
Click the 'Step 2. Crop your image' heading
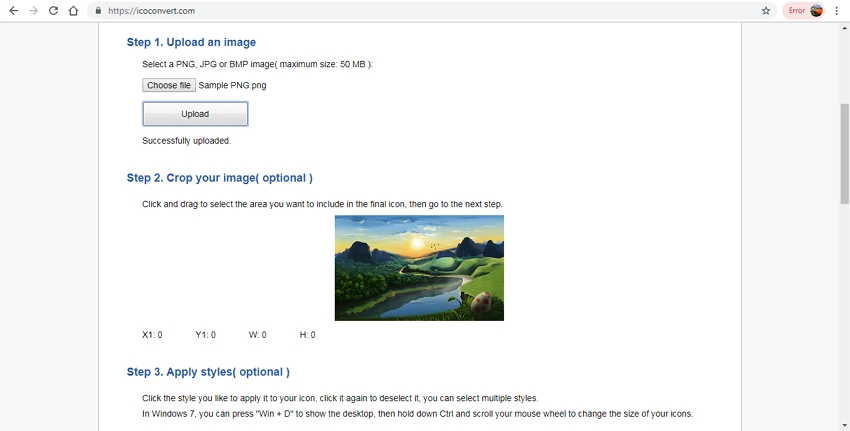(x=219, y=178)
